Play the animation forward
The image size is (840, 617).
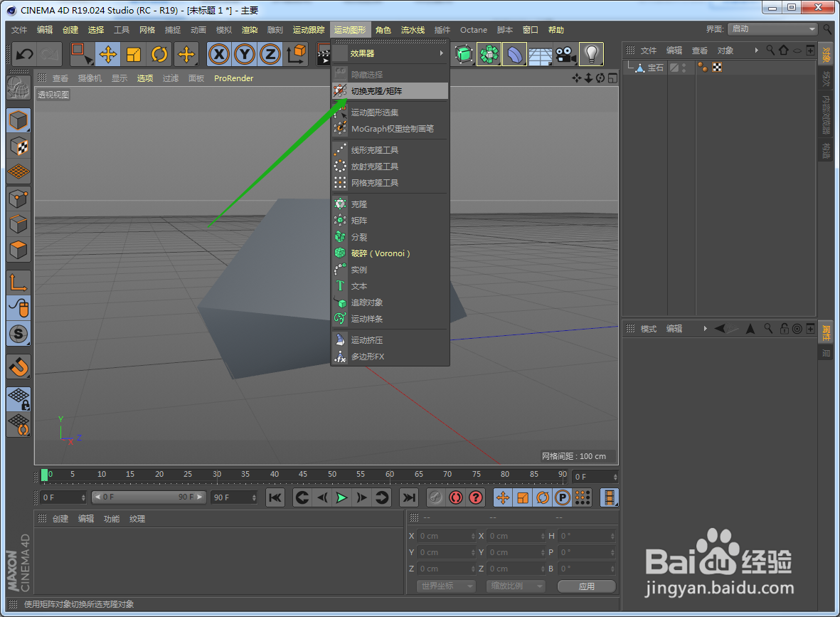tap(341, 497)
